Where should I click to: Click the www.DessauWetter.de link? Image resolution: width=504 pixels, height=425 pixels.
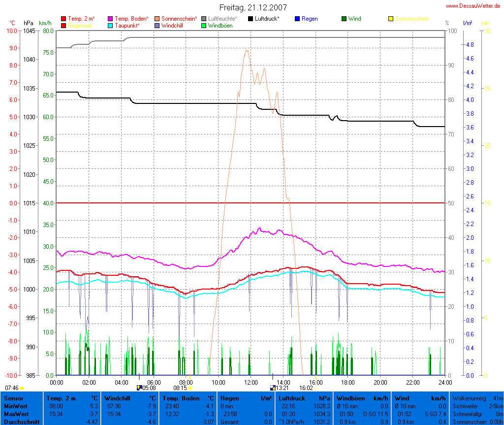[473, 6]
